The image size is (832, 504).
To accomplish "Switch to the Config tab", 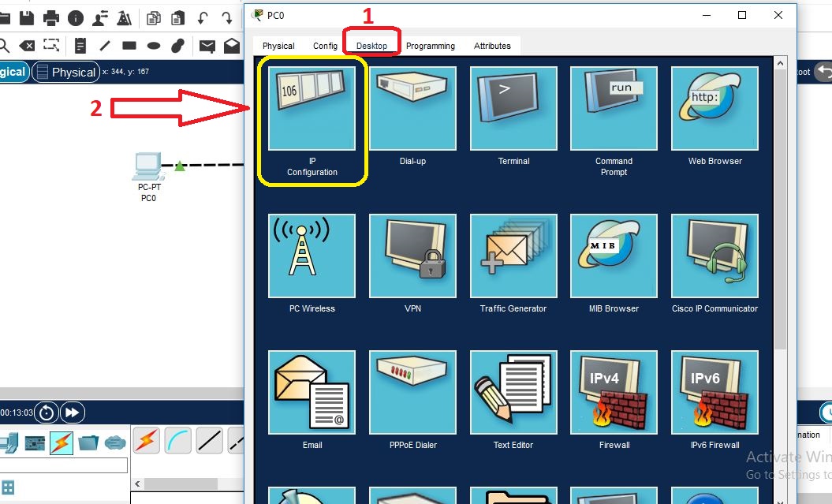I will (x=325, y=46).
